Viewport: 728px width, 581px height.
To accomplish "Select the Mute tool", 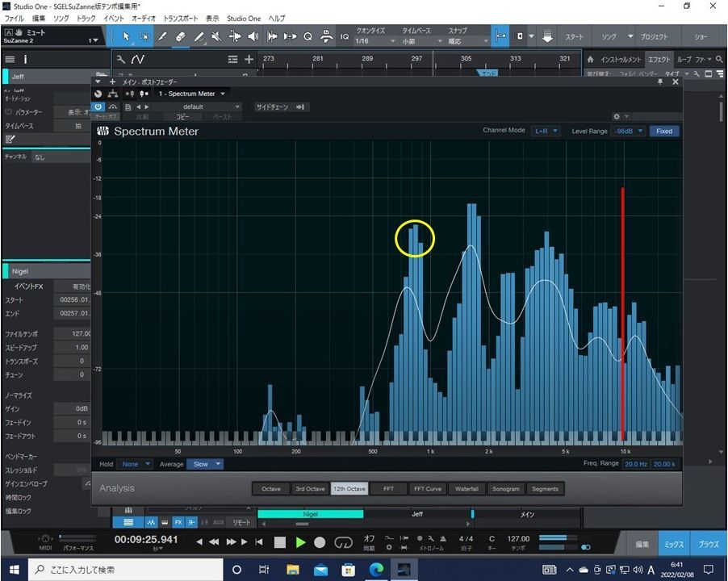I will (216, 36).
